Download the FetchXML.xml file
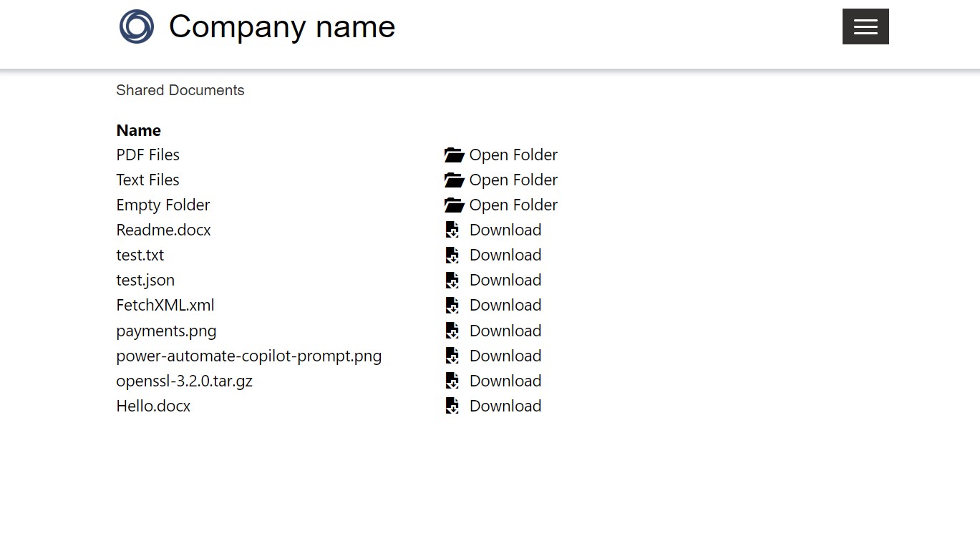This screenshot has width=980, height=546. pos(505,305)
